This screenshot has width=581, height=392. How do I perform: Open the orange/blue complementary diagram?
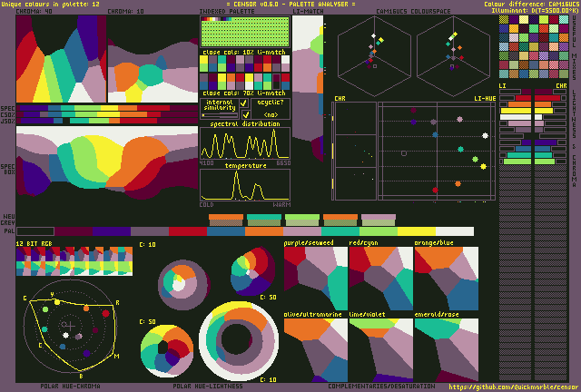point(447,279)
